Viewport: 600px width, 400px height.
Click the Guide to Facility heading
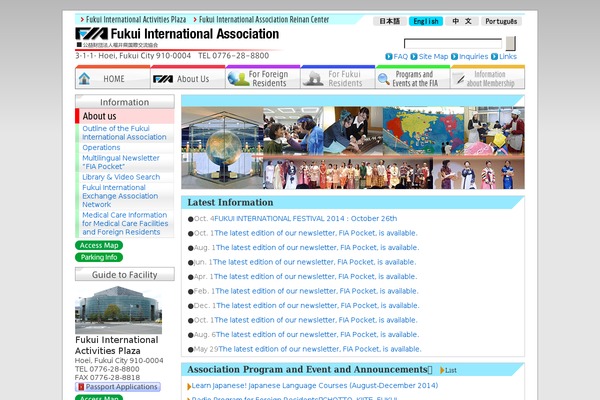[x=125, y=274]
